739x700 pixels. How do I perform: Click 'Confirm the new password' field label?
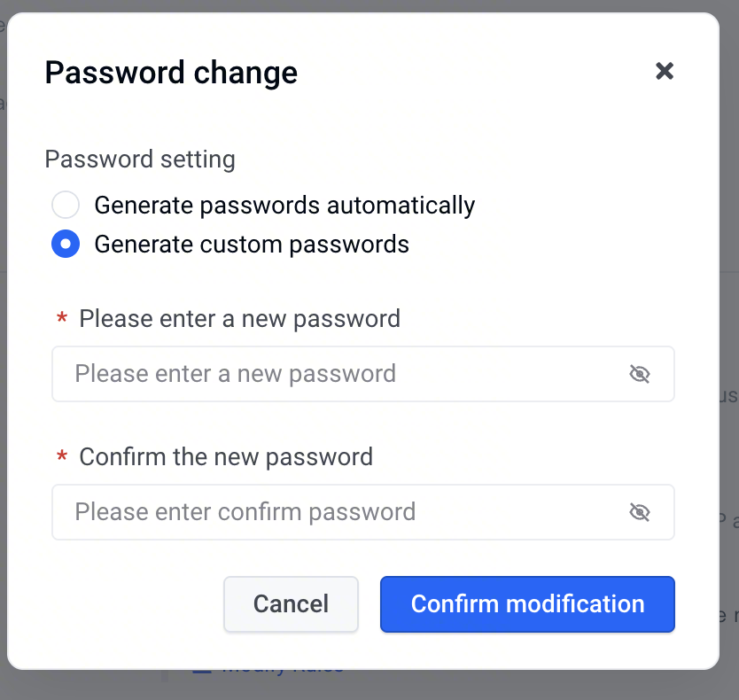(x=226, y=456)
